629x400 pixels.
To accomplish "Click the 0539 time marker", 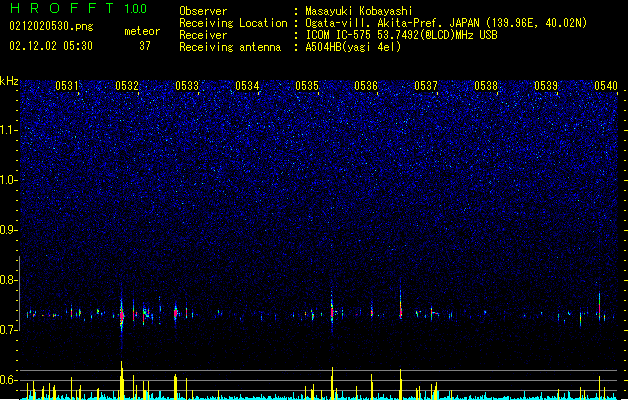I will coord(546,86).
